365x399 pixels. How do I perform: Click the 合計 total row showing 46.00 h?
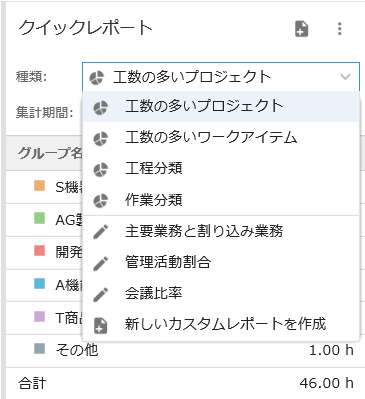[185, 383]
